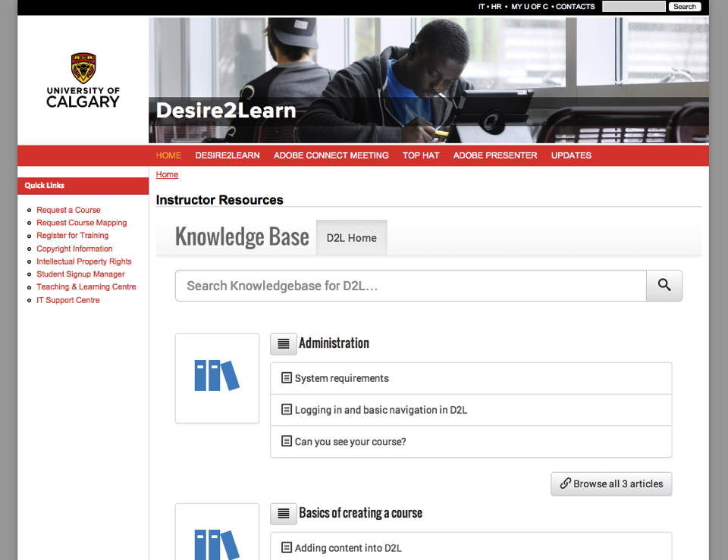The width and height of the screenshot is (728, 560).
Task: Click Browse all 3 articles button
Action: (610, 483)
